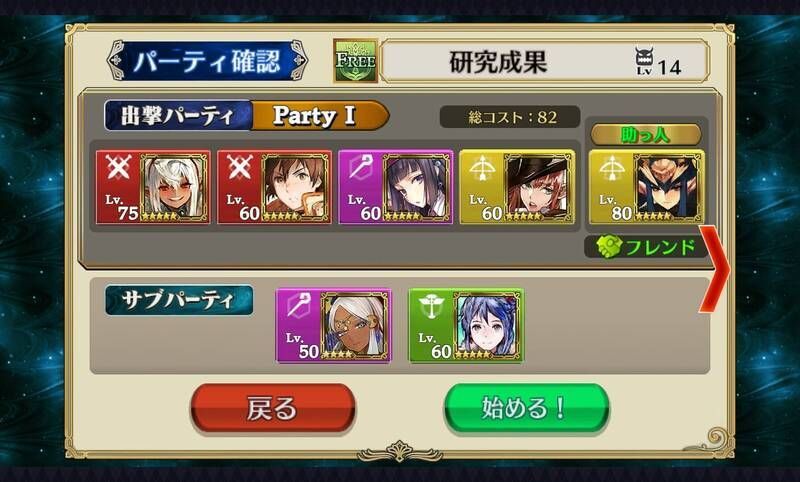Click the bow icon on red-haired archer card
This screenshot has height=482, width=800.
coord(482,168)
